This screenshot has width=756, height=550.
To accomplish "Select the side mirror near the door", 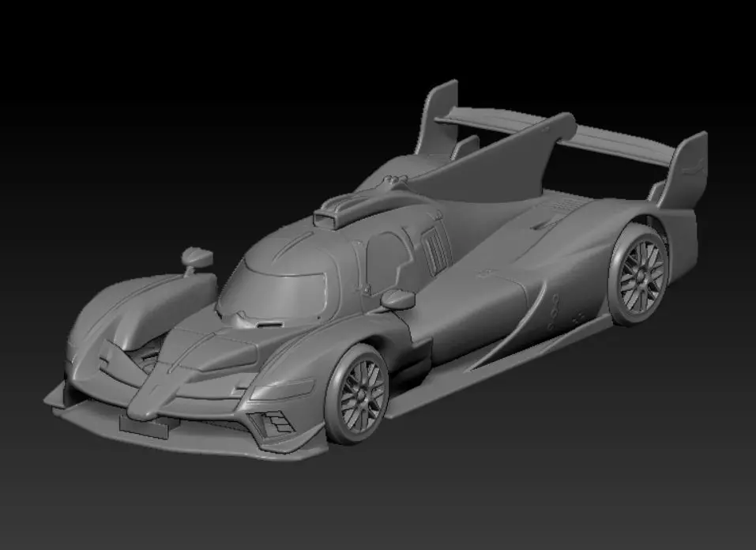I will [397, 299].
